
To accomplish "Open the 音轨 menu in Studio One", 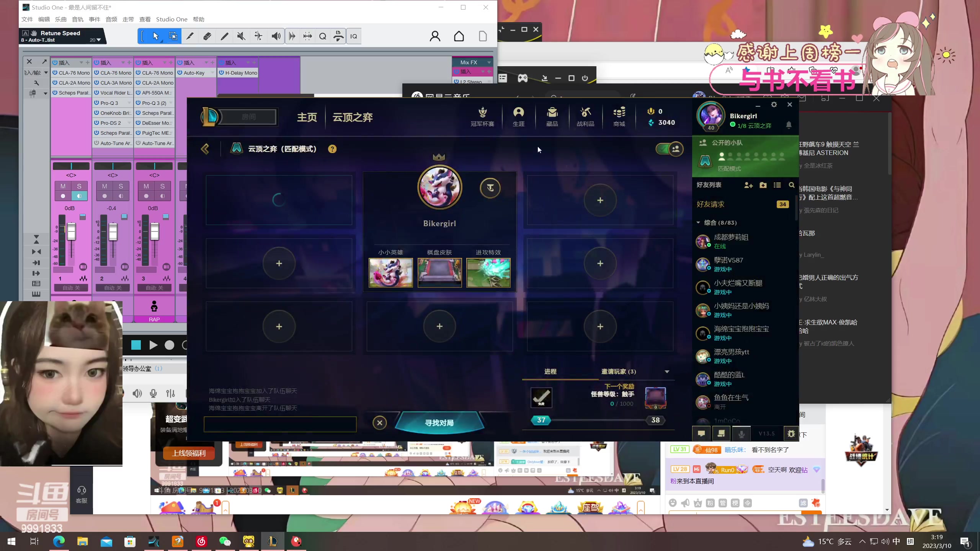I will (x=78, y=19).
